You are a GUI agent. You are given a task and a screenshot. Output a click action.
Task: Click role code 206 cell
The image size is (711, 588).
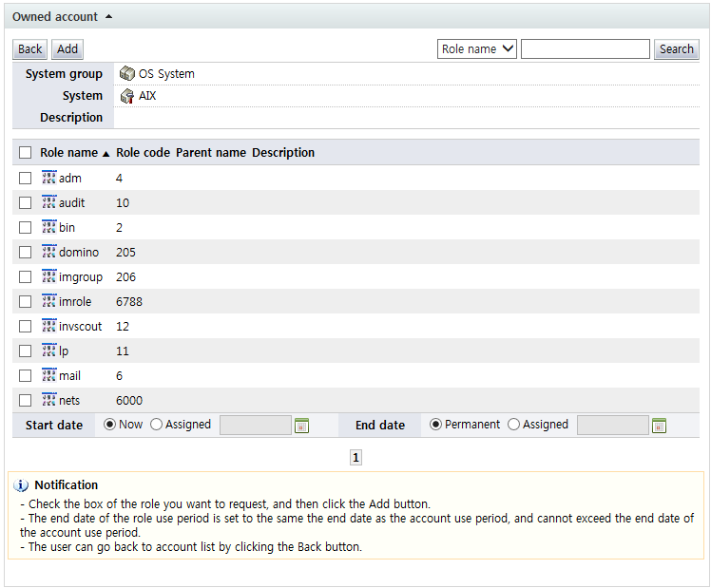pyautogui.click(x=125, y=277)
